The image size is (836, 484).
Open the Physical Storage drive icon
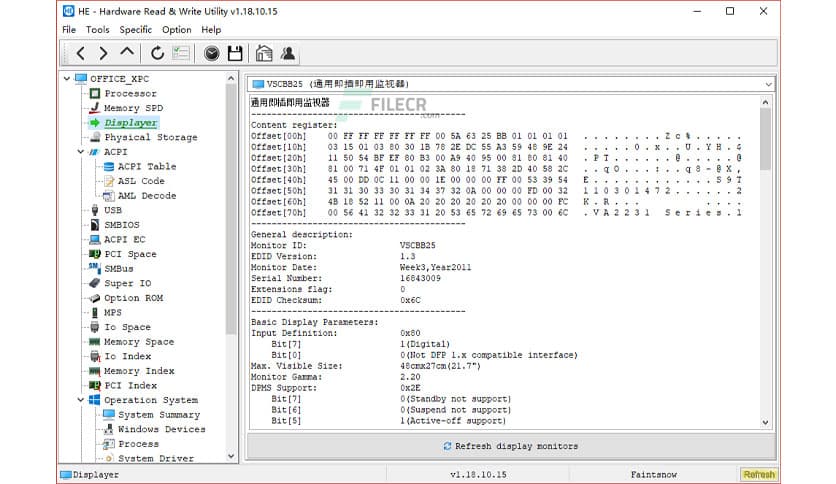tap(95, 137)
